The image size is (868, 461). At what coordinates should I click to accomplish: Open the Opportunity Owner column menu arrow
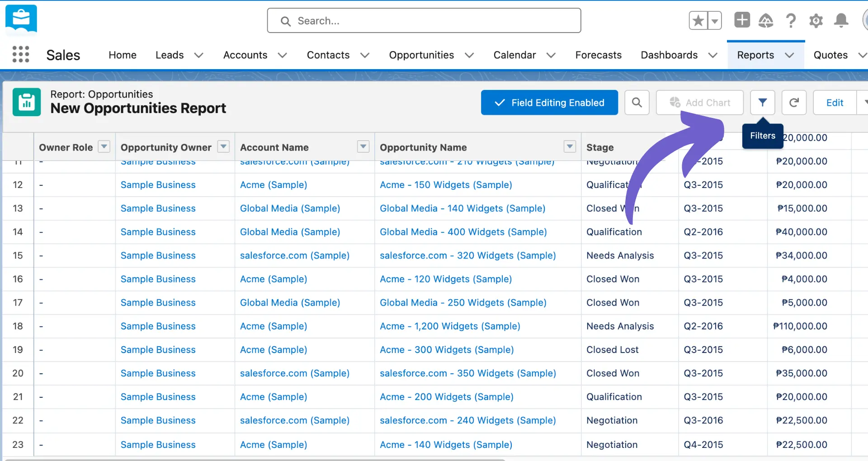223,146
